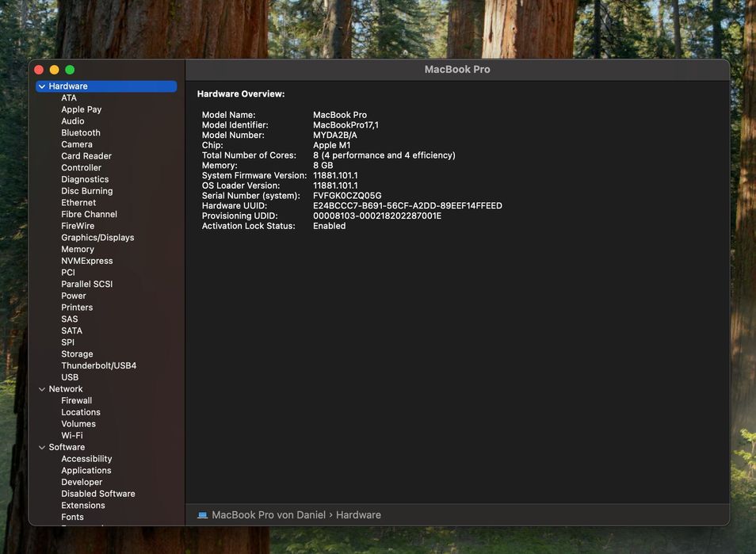Open Extensions under Software
This screenshot has height=554, width=756.
(x=83, y=506)
